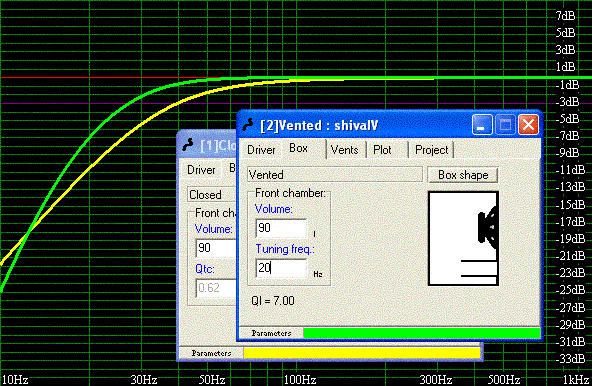Open the Plot tab
This screenshot has height=386, width=592.
(382, 150)
